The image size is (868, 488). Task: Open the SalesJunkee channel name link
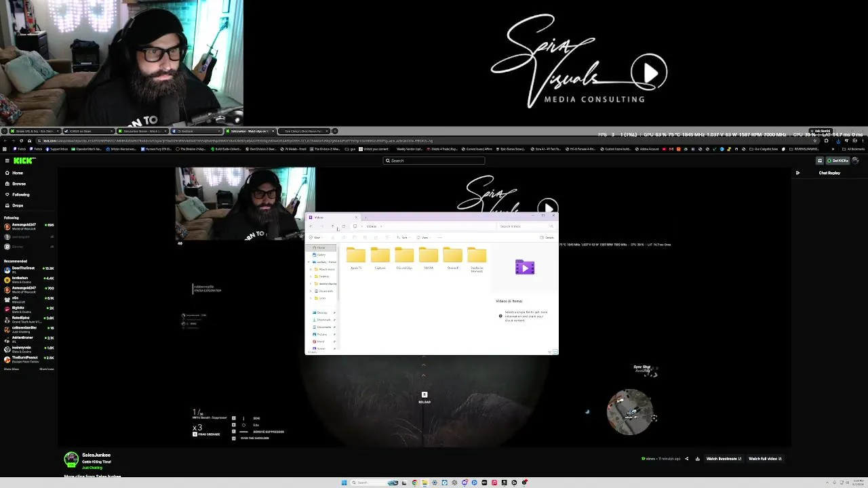click(x=96, y=455)
